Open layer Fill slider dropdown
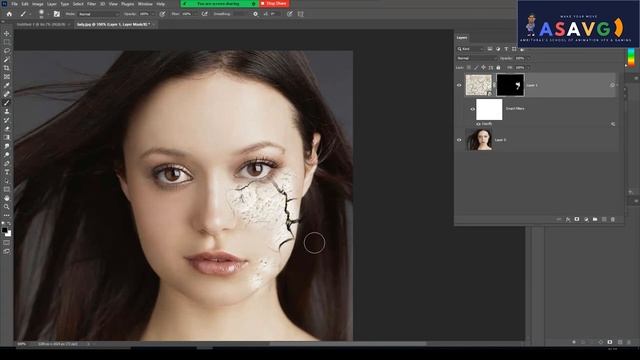 tap(528, 68)
